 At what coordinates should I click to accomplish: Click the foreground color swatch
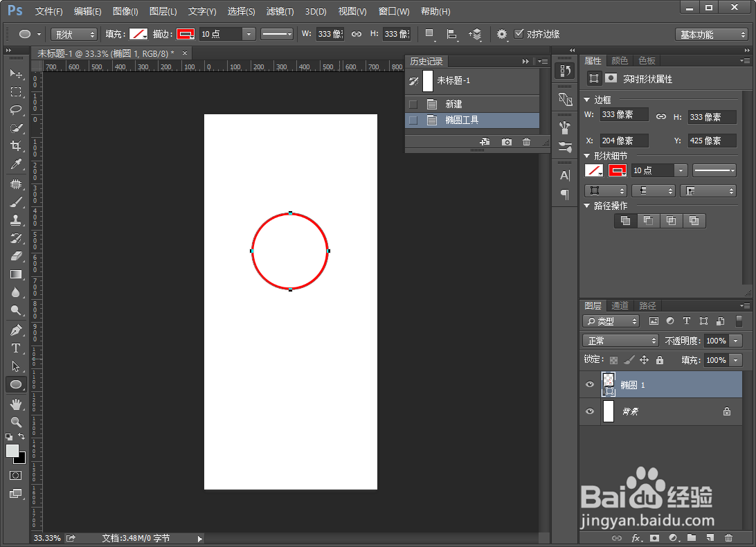12,451
